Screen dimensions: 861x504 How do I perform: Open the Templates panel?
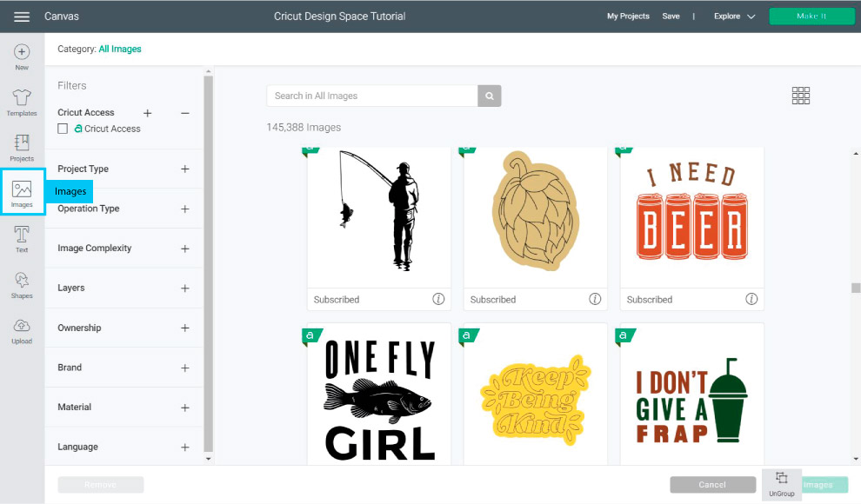[22, 103]
